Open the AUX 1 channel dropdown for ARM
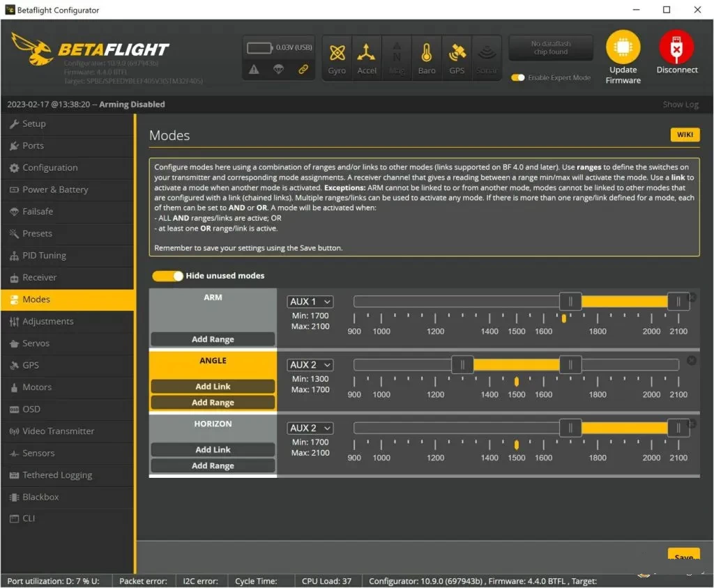 310,302
